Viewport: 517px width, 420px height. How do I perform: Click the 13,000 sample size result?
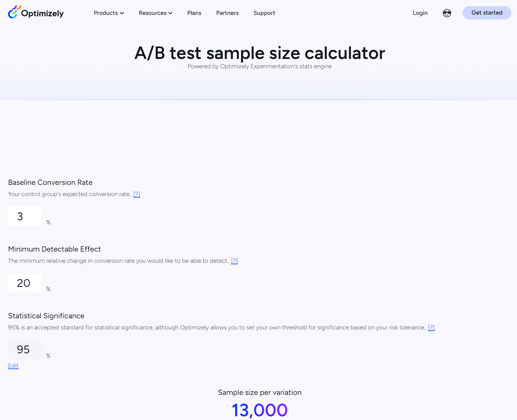coord(260,410)
